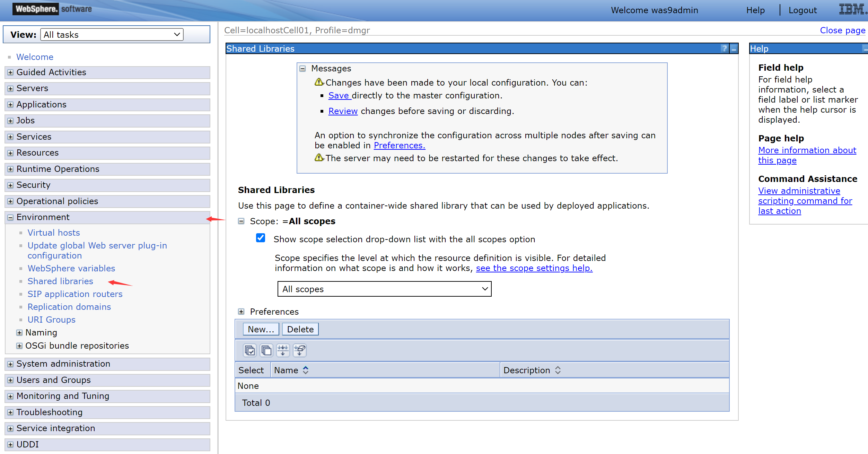Viewport: 868px width, 454px height.
Task: Expand Operational policies section
Action: click(10, 201)
